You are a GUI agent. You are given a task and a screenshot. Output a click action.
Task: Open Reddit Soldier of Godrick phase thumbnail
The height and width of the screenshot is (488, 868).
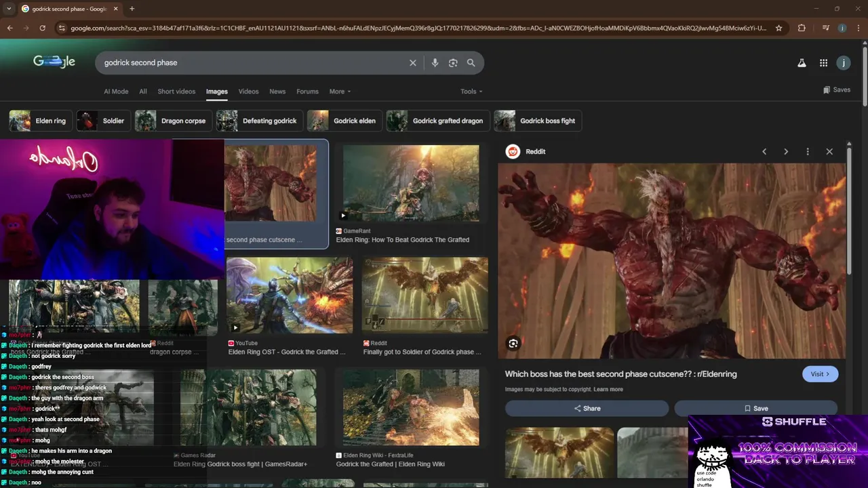pyautogui.click(x=425, y=296)
